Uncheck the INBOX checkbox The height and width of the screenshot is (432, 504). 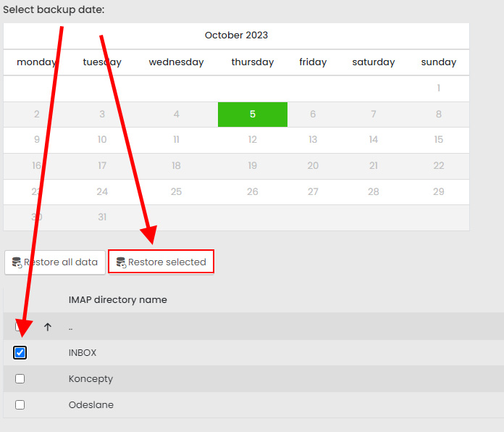click(x=20, y=353)
